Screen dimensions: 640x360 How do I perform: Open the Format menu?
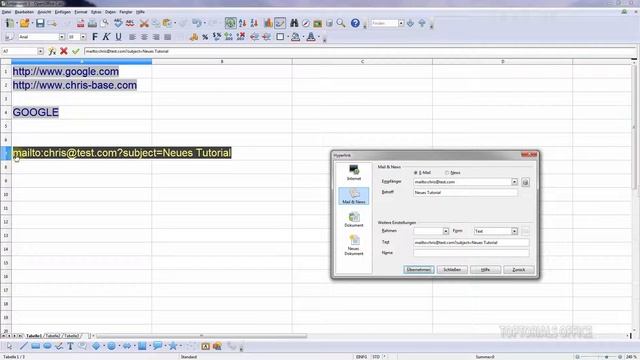[x=80, y=12]
